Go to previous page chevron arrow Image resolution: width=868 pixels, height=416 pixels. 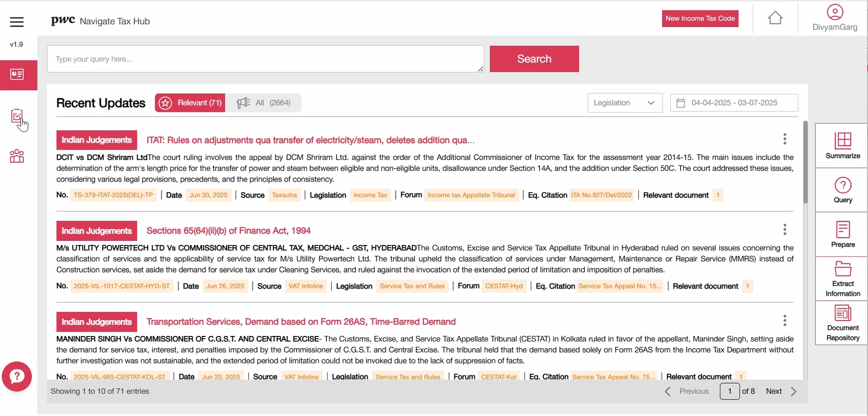point(668,391)
